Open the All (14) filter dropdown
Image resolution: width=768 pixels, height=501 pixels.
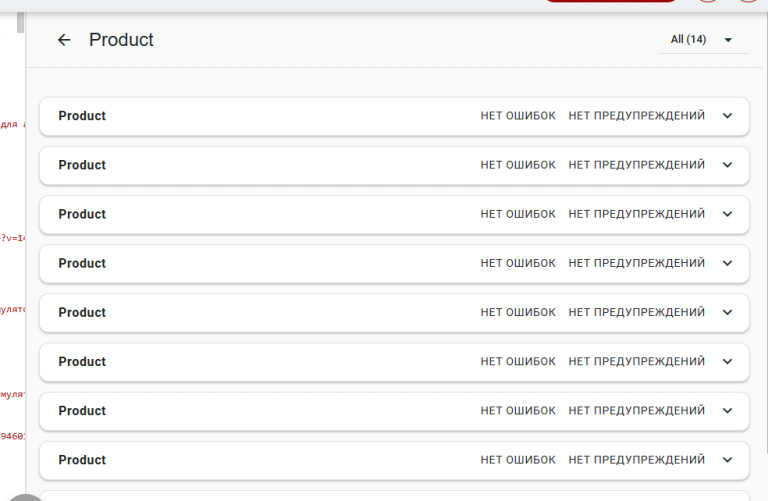[x=703, y=40]
